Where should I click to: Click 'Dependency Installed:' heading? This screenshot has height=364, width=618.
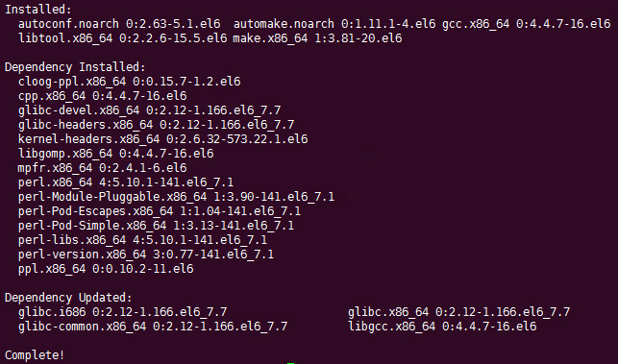click(75, 67)
